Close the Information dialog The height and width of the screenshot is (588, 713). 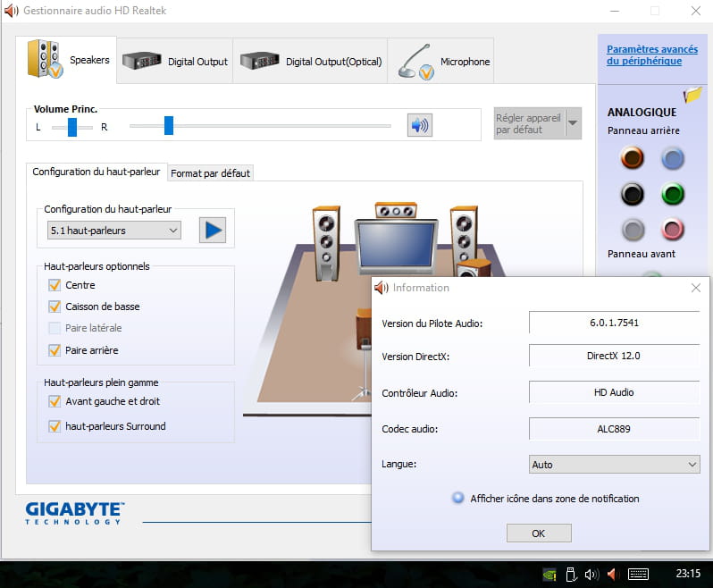[695, 288]
